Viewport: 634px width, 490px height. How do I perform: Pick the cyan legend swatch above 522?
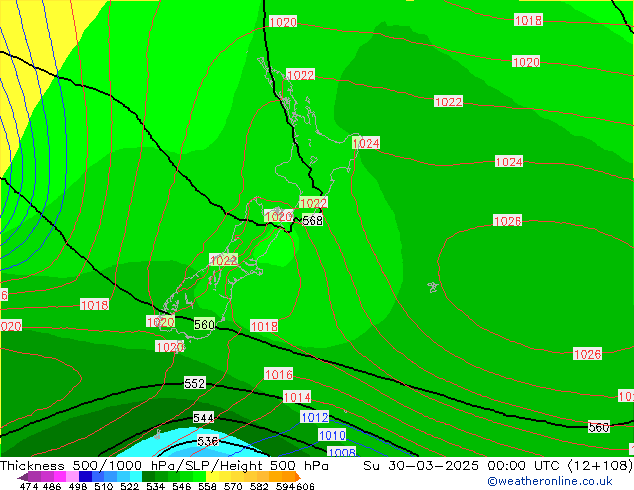pyautogui.click(x=136, y=476)
